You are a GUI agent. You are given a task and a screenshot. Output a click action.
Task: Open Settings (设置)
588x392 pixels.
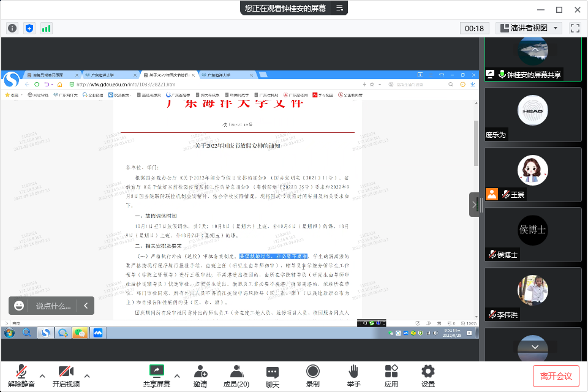point(428,375)
